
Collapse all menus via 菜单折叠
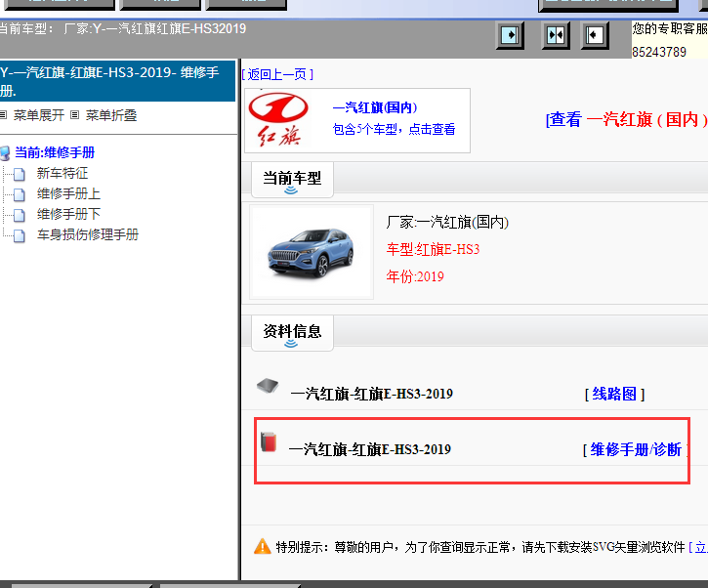tap(111, 115)
